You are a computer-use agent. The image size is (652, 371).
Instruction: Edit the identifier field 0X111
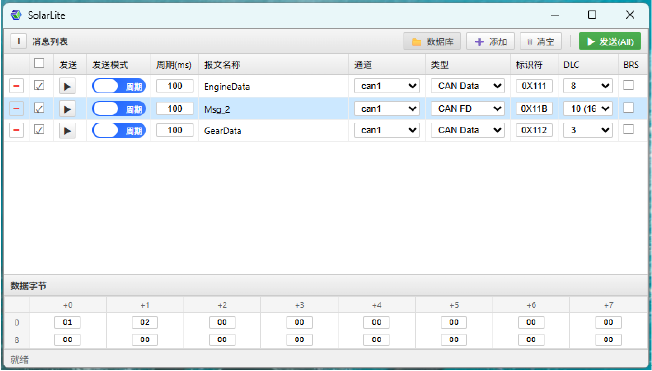[x=534, y=86]
